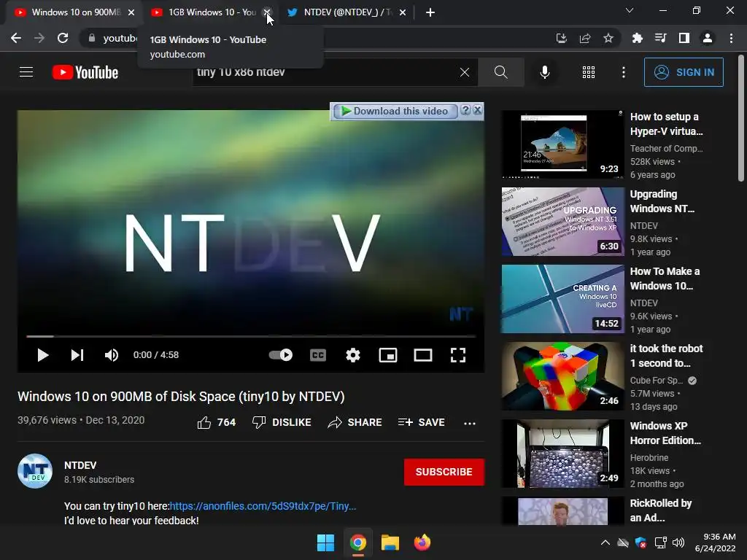Bookmark this page with star
This screenshot has width=747, height=560.
pos(608,38)
